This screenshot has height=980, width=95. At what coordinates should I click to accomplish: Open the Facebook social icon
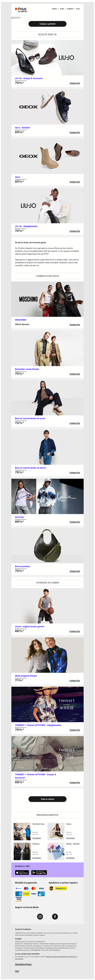tap(55, 916)
